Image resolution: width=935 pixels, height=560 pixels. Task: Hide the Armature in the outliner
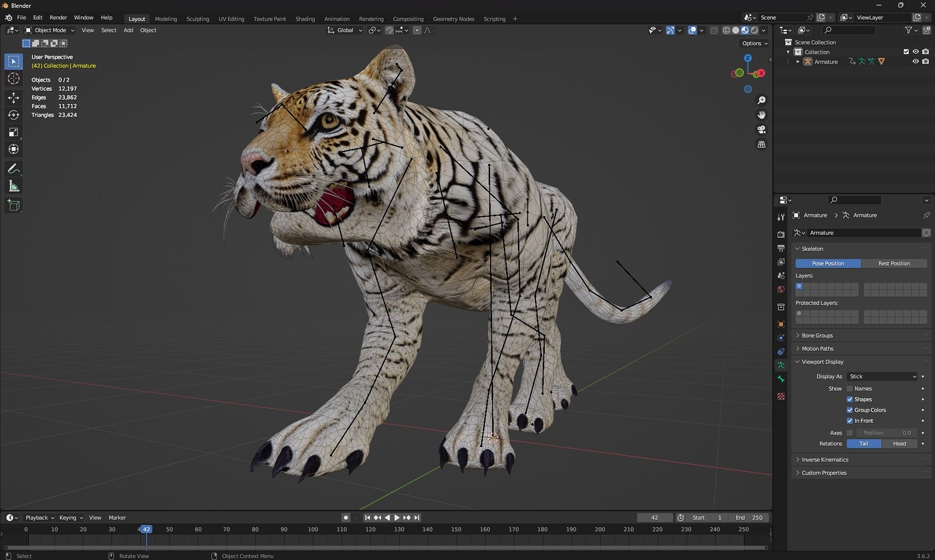tap(916, 62)
